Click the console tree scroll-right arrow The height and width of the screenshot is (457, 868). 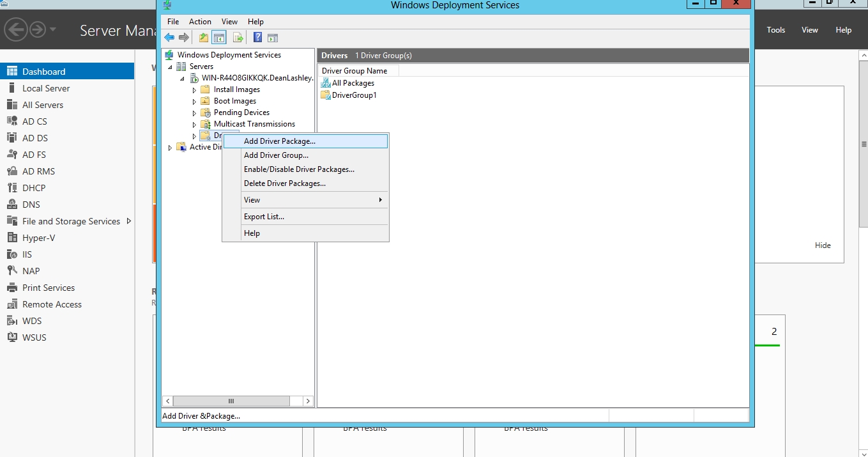(x=308, y=401)
